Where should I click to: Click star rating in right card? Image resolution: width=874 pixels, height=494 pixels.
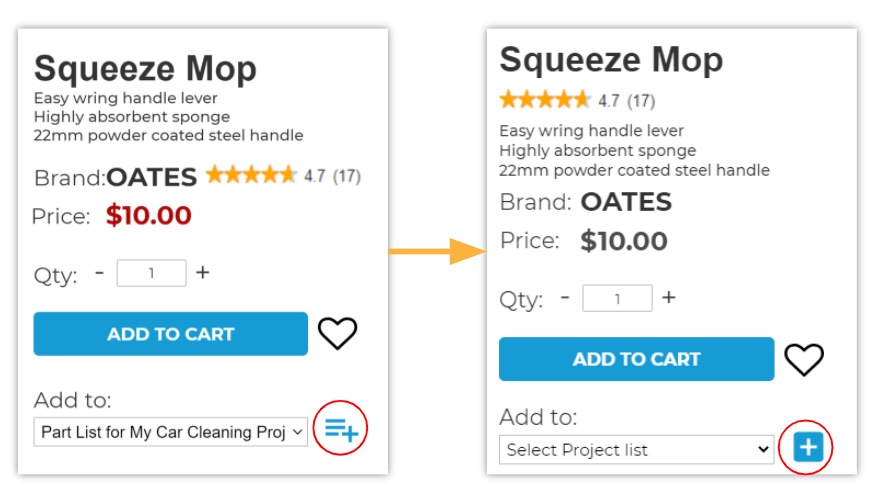(545, 100)
